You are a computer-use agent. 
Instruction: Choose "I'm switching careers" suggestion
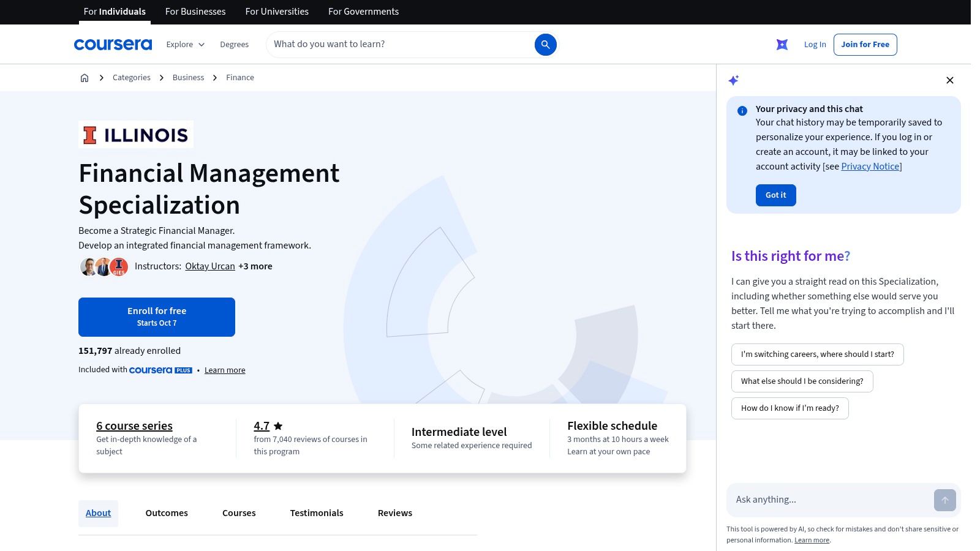(818, 354)
